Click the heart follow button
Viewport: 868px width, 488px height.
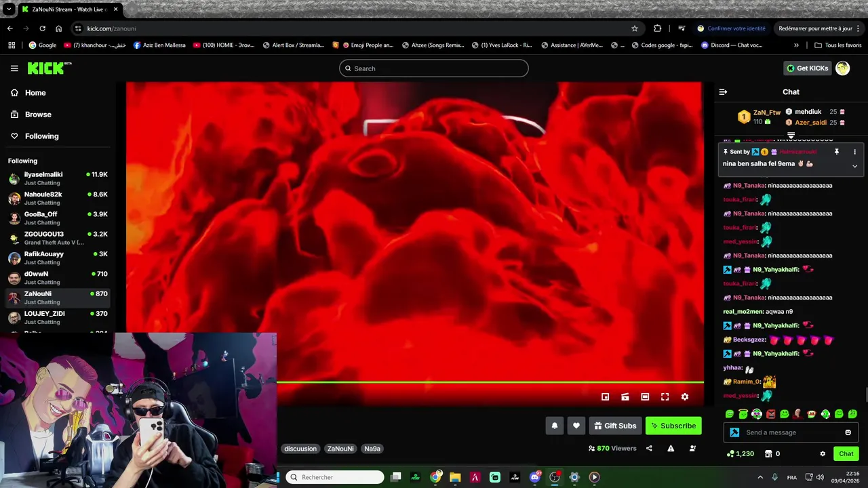coord(576,426)
